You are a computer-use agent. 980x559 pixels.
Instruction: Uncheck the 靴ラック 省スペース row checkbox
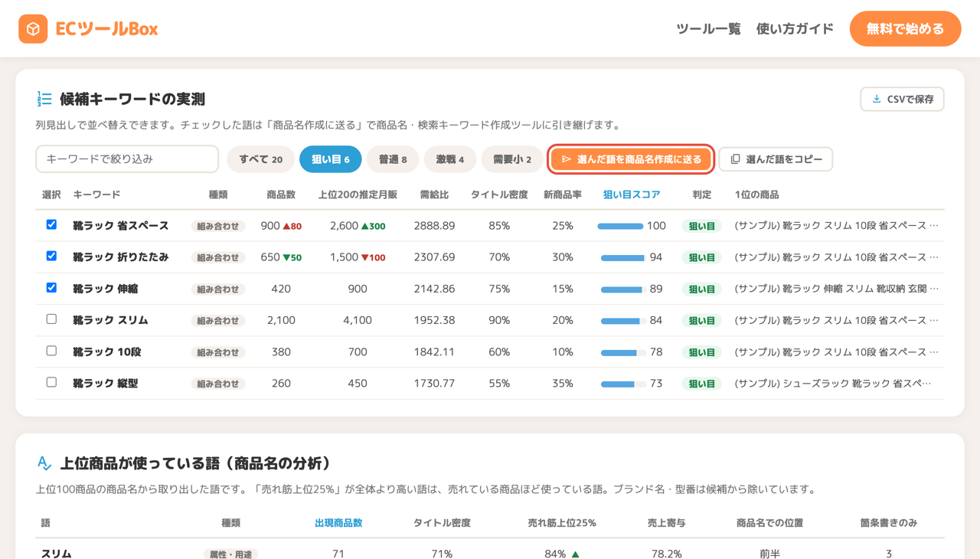pyautogui.click(x=51, y=224)
